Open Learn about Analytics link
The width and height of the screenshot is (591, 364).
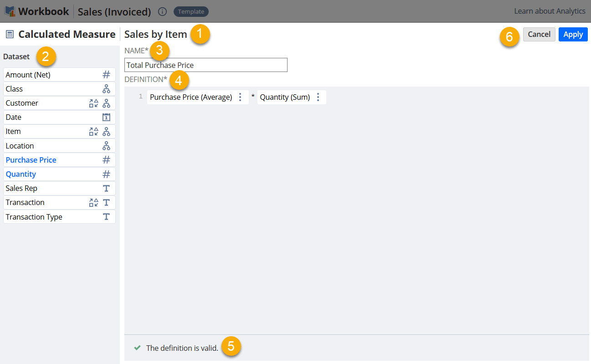pyautogui.click(x=550, y=11)
